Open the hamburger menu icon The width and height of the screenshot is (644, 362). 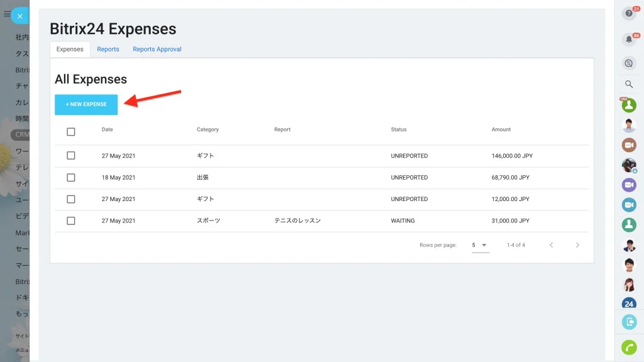click(6, 14)
